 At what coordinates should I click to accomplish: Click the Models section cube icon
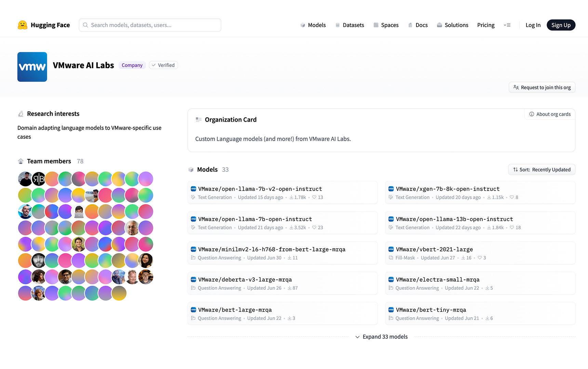(x=191, y=169)
